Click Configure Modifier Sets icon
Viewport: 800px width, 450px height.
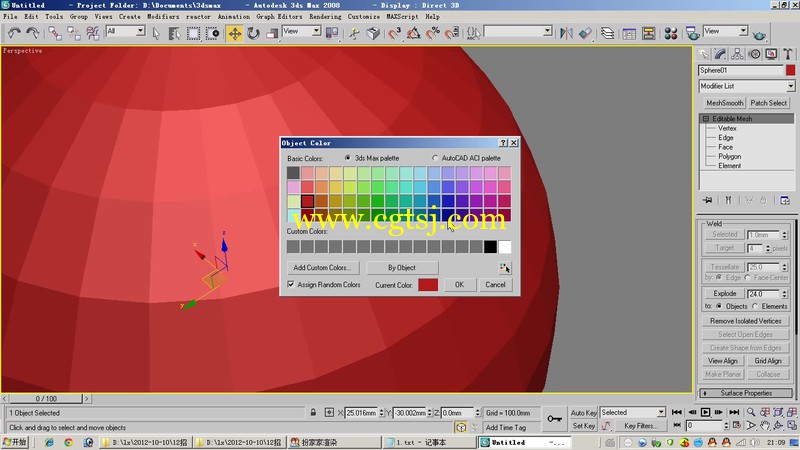point(785,200)
